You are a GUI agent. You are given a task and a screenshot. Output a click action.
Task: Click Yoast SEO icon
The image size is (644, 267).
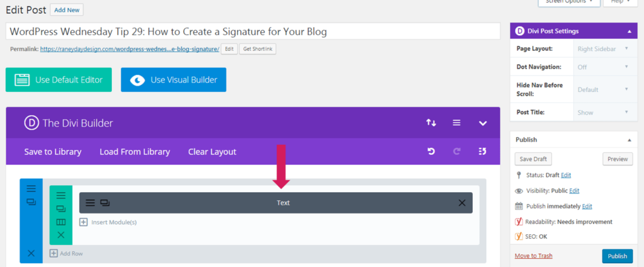point(519,237)
